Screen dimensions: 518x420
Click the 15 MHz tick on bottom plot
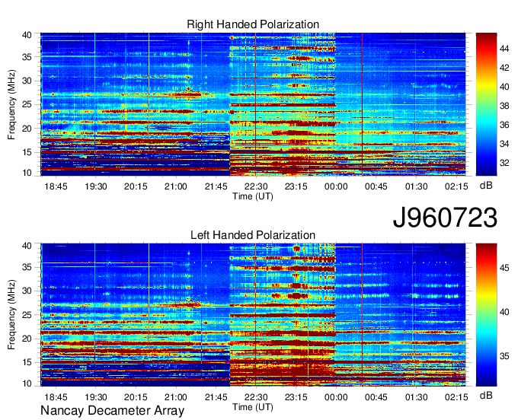[27, 362]
